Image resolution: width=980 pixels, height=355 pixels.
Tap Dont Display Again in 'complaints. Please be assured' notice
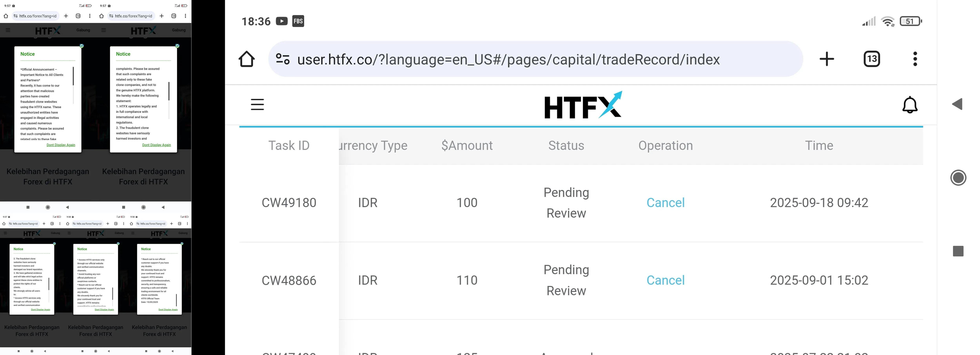tap(156, 145)
